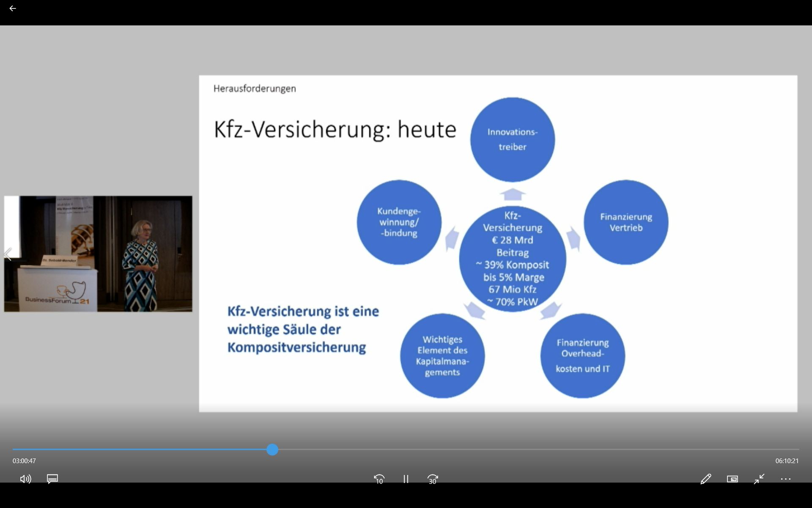Switch to mini view mode
The height and width of the screenshot is (508, 812).
click(x=732, y=479)
